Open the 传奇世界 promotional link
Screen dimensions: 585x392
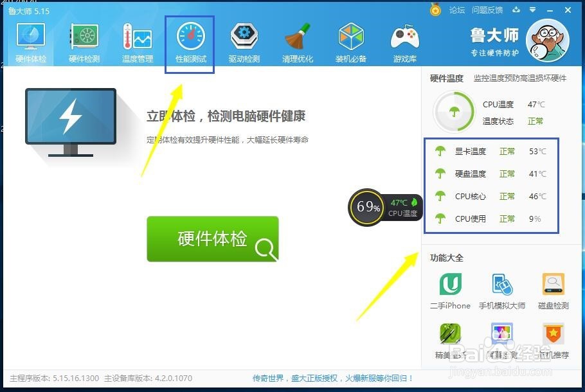333,379
